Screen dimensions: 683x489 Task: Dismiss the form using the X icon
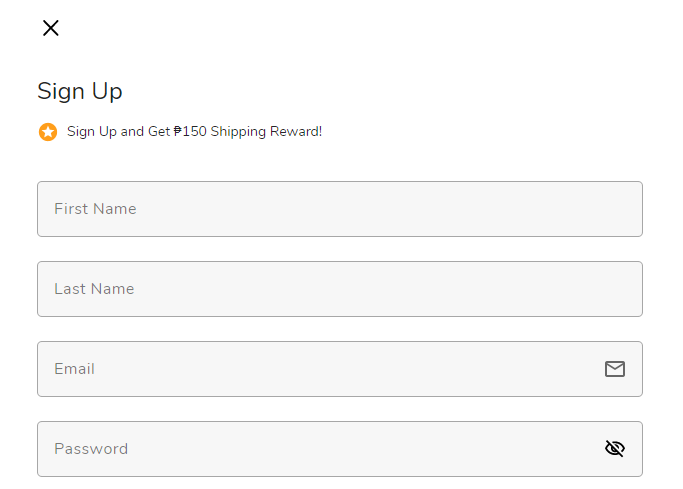click(51, 28)
